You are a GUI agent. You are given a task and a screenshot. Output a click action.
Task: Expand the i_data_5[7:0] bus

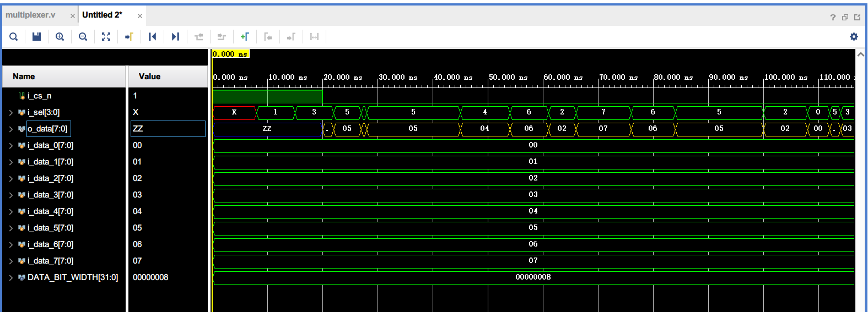(x=10, y=228)
